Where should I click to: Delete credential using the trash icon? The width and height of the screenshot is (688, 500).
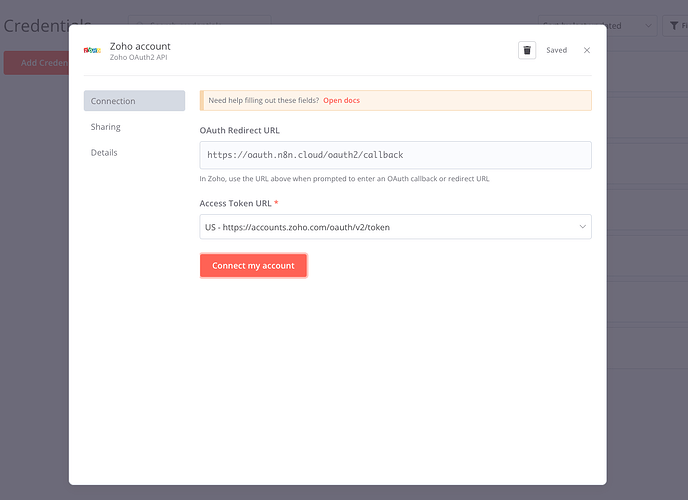527,50
